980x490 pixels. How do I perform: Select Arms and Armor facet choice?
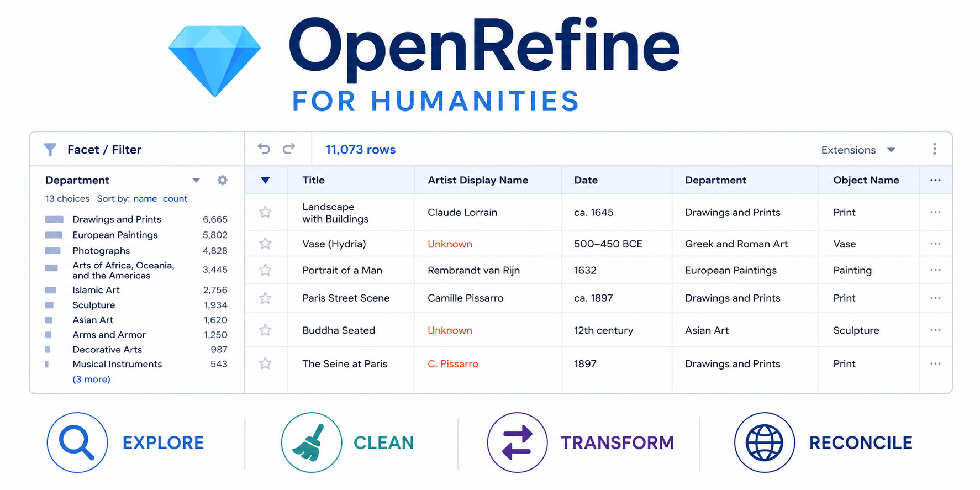(x=109, y=335)
